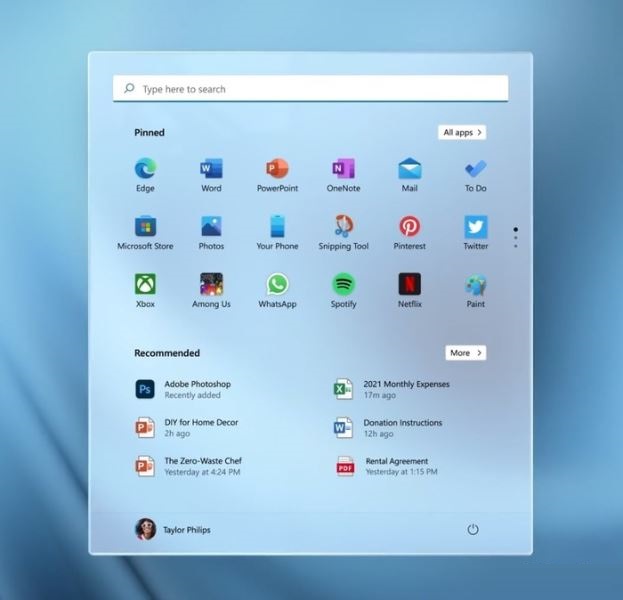Launch OneNote
Viewport: 623px width, 600px height.
click(343, 175)
